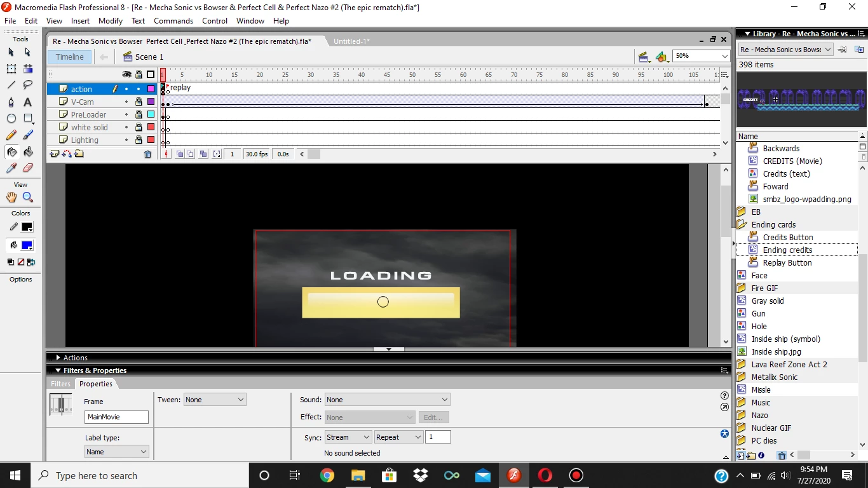Click Add Motion Guide icon
The image size is (868, 488).
pos(67,154)
